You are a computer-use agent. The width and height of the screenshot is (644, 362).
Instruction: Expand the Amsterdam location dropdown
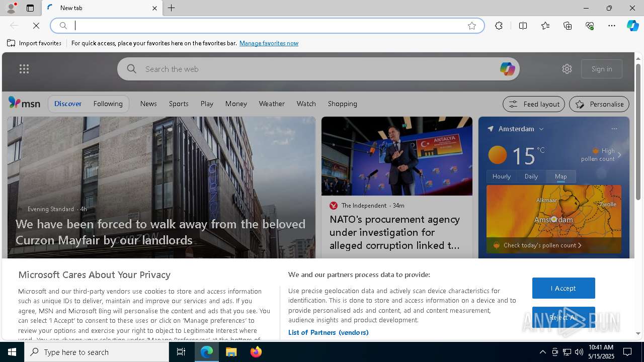click(541, 129)
